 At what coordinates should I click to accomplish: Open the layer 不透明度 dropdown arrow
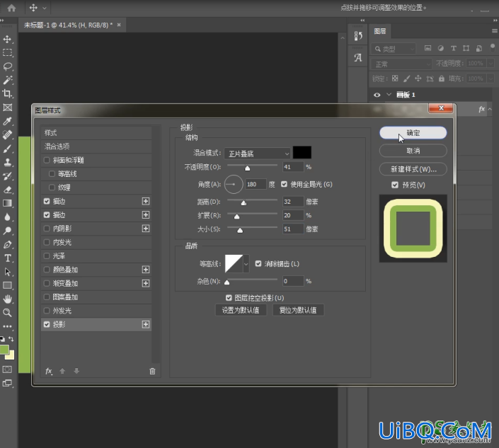pos(491,63)
